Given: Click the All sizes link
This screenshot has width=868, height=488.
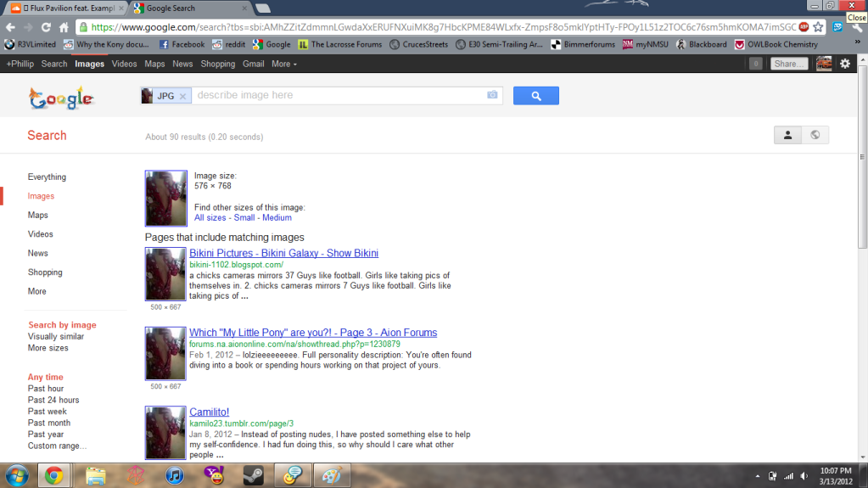Looking at the screenshot, I should pyautogui.click(x=210, y=217).
